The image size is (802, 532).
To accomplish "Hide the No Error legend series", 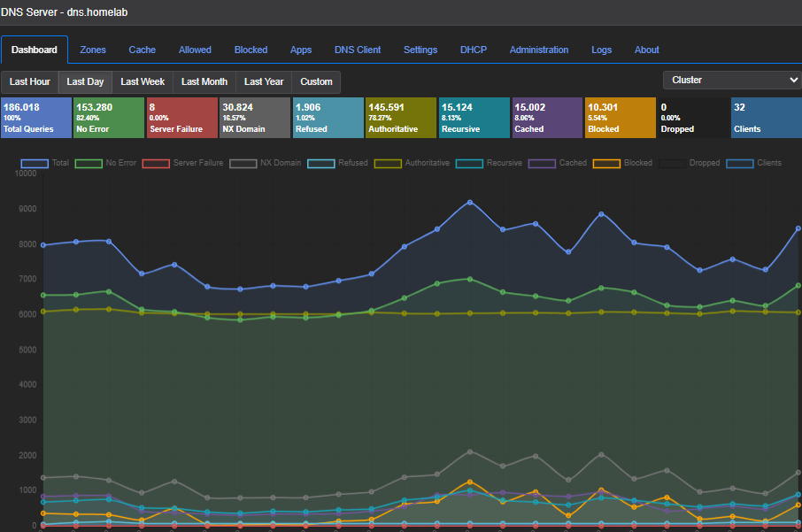I will point(89,163).
